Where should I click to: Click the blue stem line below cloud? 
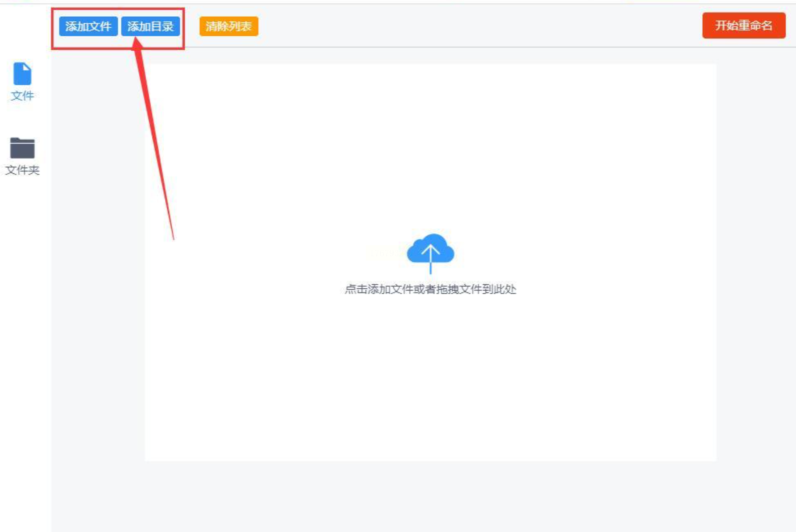pos(430,268)
